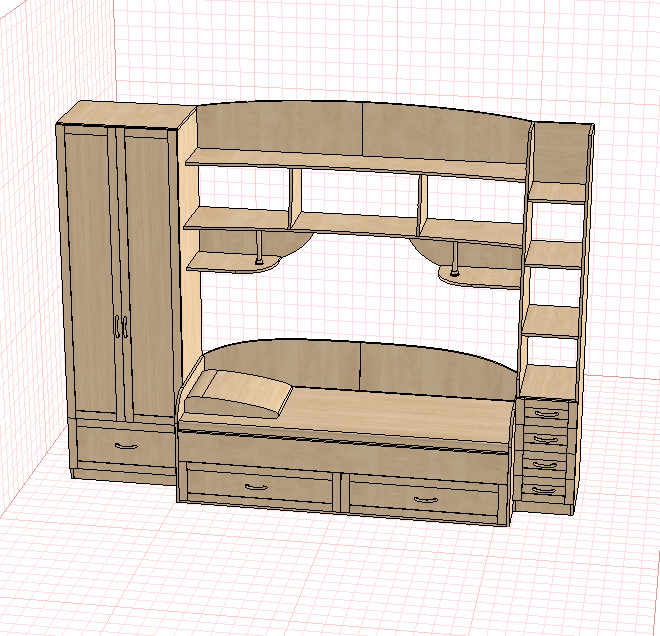Click the right metal support post
The width and height of the screenshot is (660, 636).
[x=455, y=258]
